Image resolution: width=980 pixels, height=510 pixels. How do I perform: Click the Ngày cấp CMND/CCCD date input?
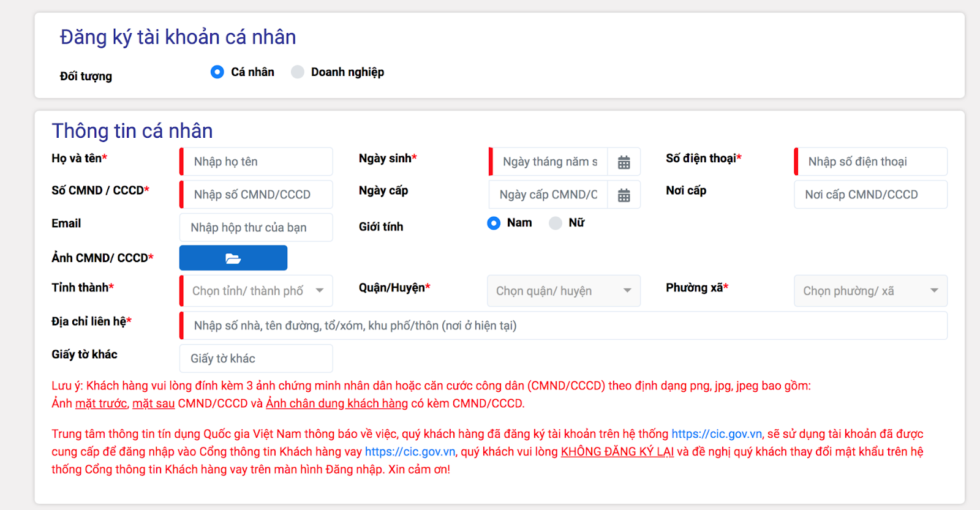point(548,195)
